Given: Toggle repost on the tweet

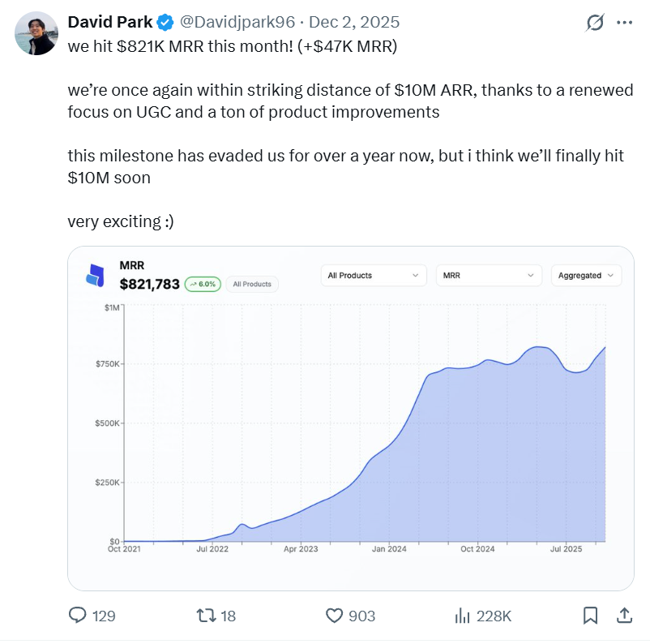Looking at the screenshot, I should click(x=207, y=616).
